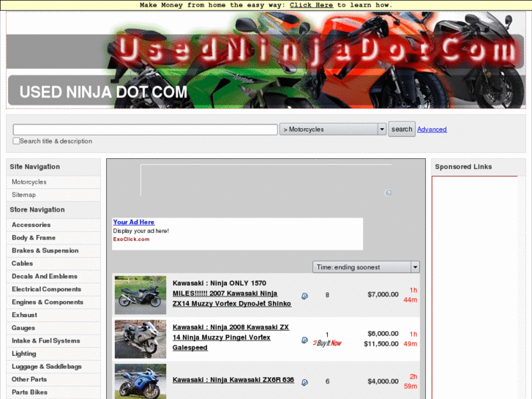The width and height of the screenshot is (532, 399).
Task: Click the $6,000.00 current bid price
Action: point(383,334)
